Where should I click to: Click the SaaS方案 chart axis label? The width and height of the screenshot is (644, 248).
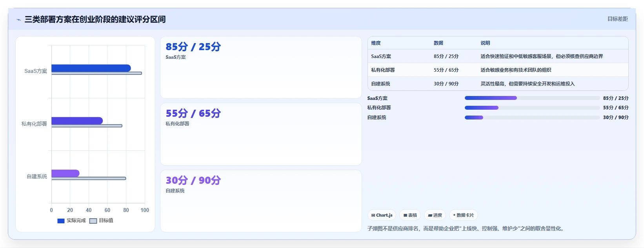36,71
